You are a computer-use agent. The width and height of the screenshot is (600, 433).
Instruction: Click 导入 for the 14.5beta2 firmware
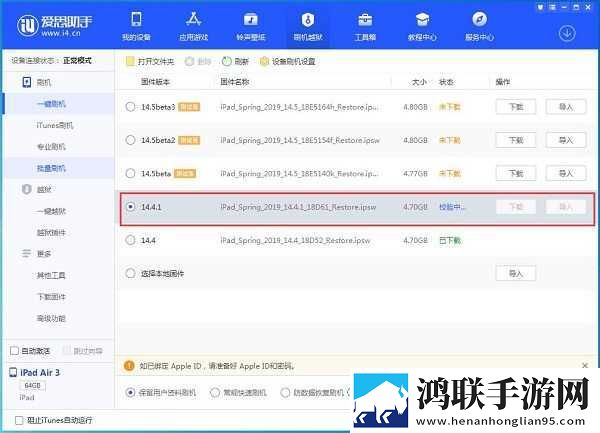click(566, 140)
